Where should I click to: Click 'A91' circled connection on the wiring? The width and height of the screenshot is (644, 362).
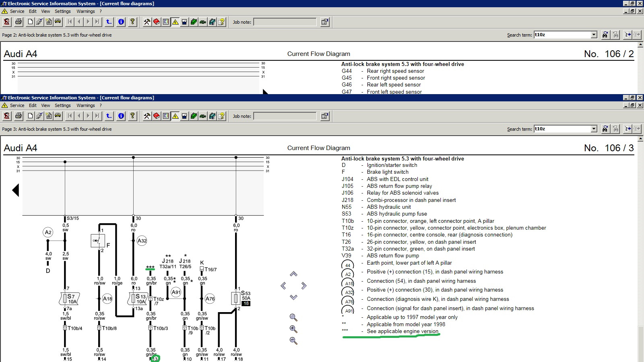(176, 292)
